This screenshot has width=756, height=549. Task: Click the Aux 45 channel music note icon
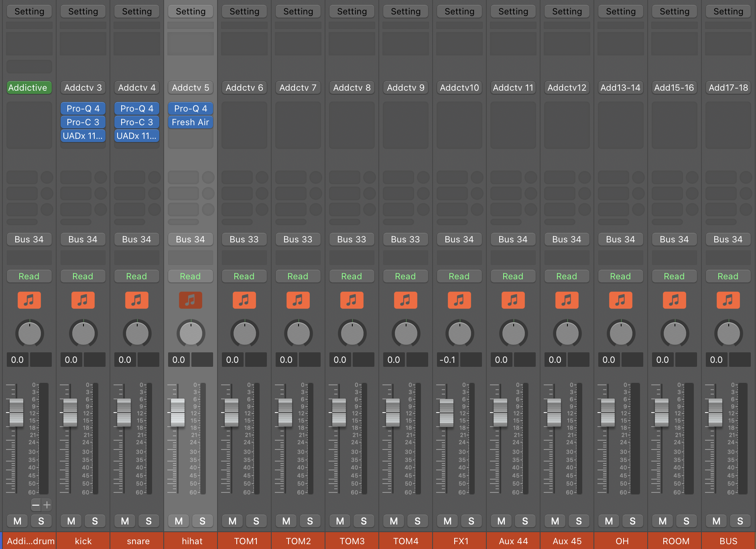[567, 300]
